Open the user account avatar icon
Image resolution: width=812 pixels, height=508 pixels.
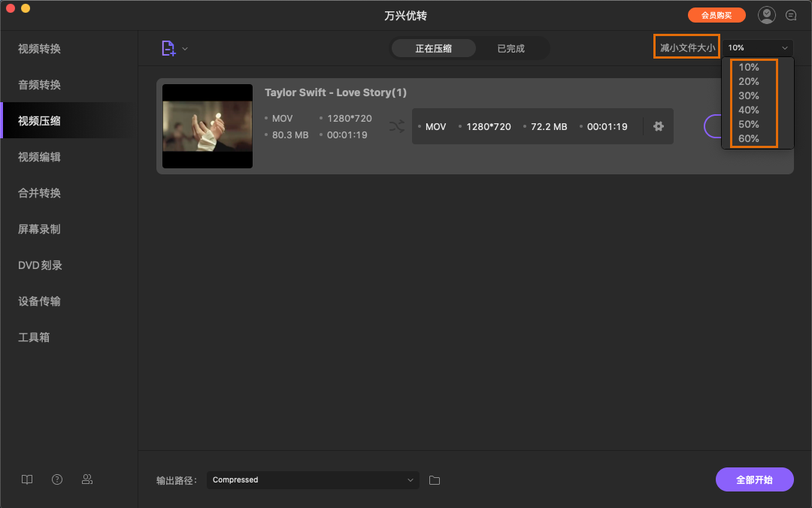[x=767, y=15]
